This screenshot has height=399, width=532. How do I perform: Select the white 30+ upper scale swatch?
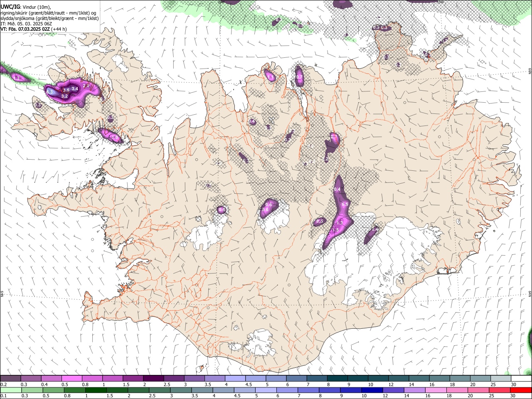point(521,378)
